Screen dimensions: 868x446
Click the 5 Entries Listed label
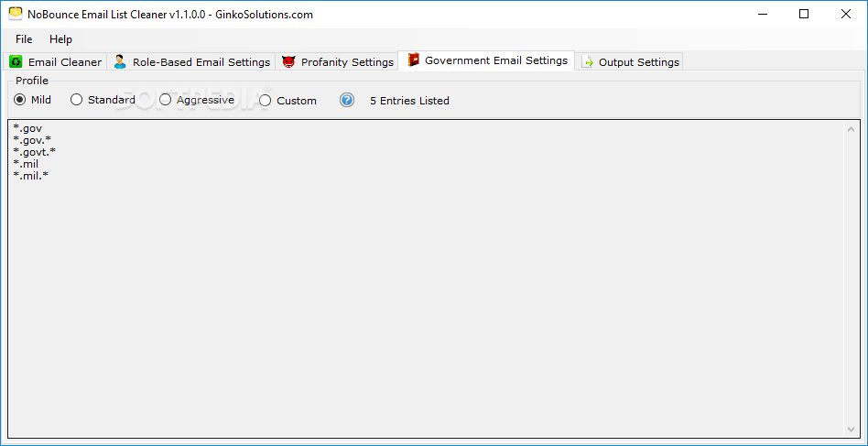point(409,101)
